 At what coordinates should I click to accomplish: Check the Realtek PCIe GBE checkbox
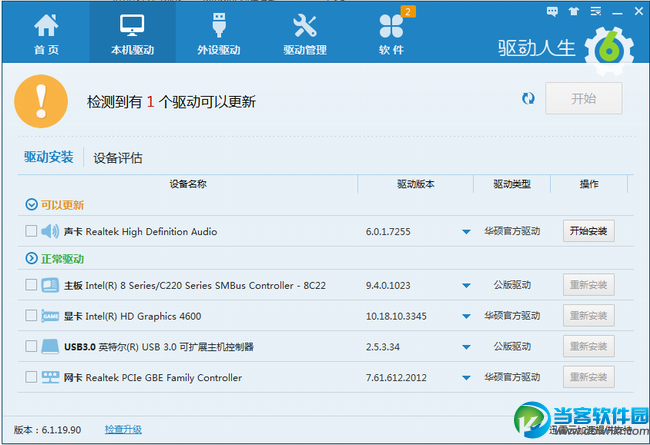pyautogui.click(x=31, y=377)
